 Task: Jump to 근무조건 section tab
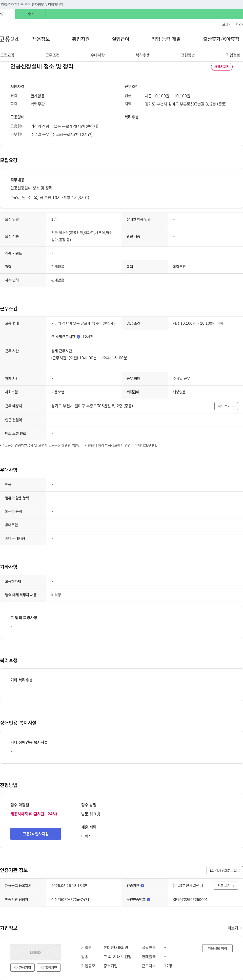point(52,55)
